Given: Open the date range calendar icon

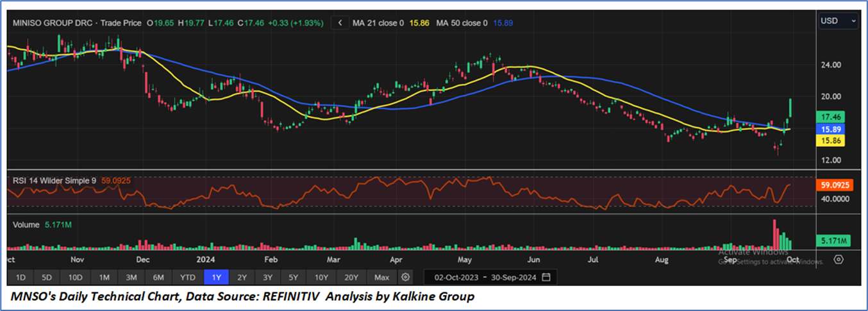Looking at the screenshot, I should pyautogui.click(x=546, y=277).
